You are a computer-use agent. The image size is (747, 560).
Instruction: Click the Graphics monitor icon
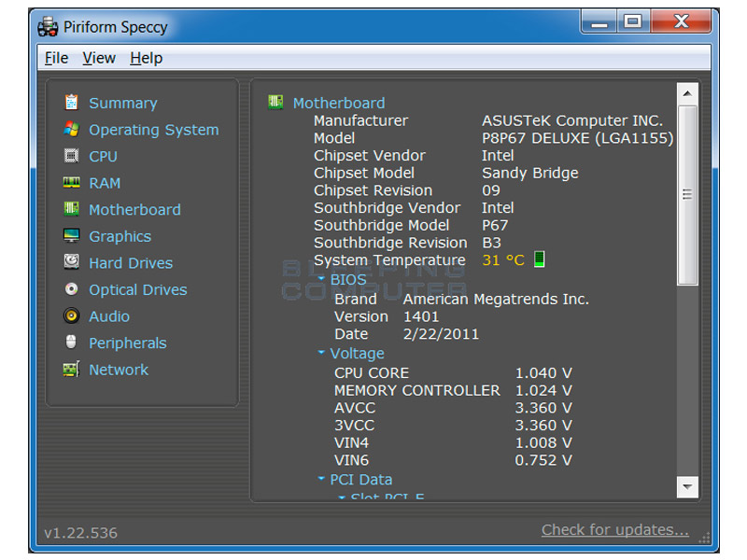[x=72, y=236]
